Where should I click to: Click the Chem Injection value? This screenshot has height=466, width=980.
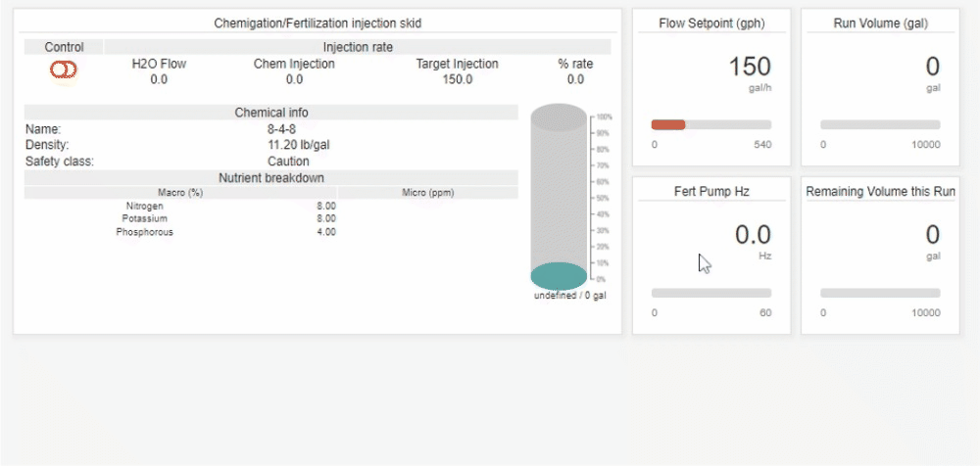(294, 79)
